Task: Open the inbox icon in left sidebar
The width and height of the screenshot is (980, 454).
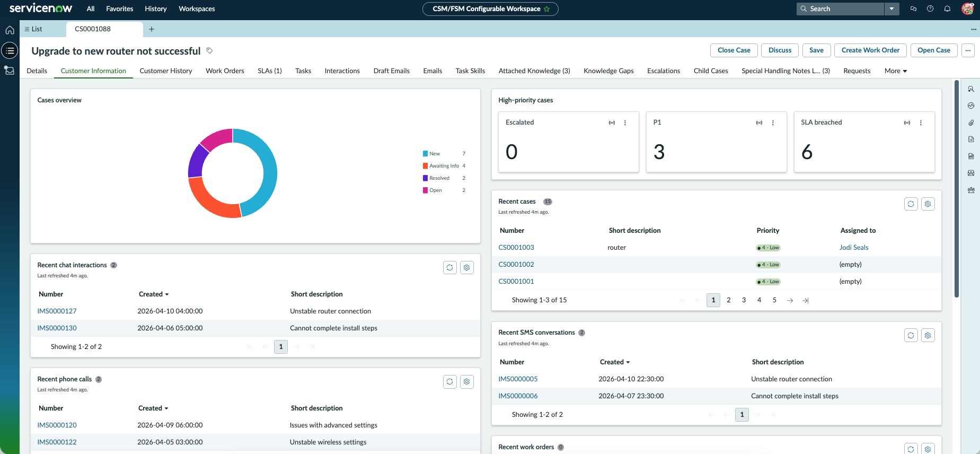Action: point(10,70)
